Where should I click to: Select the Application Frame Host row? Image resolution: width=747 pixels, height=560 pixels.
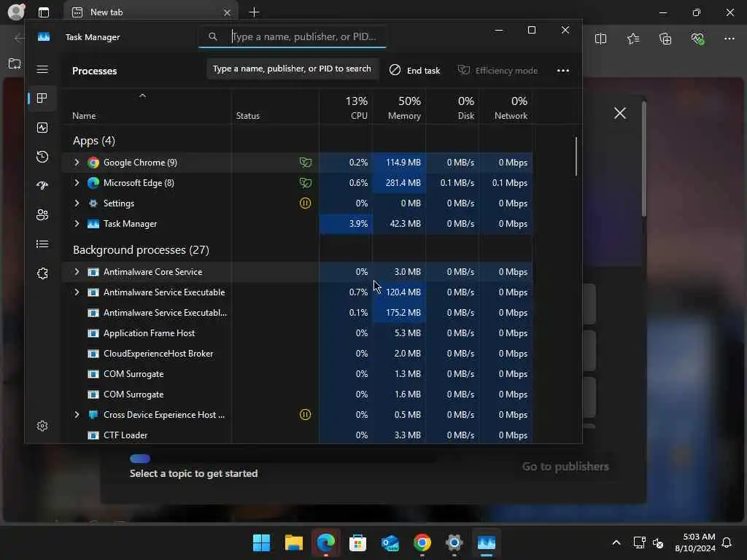[x=298, y=333]
